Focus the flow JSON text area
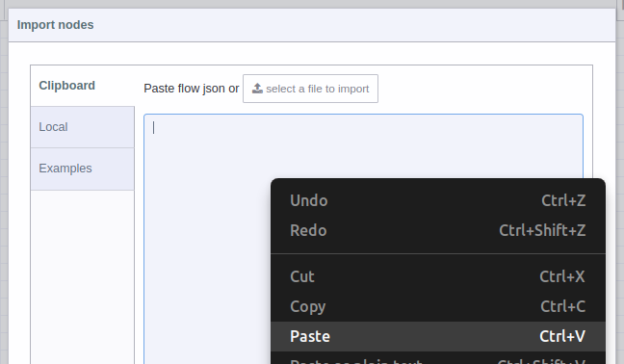The image size is (624, 364). click(x=207, y=239)
